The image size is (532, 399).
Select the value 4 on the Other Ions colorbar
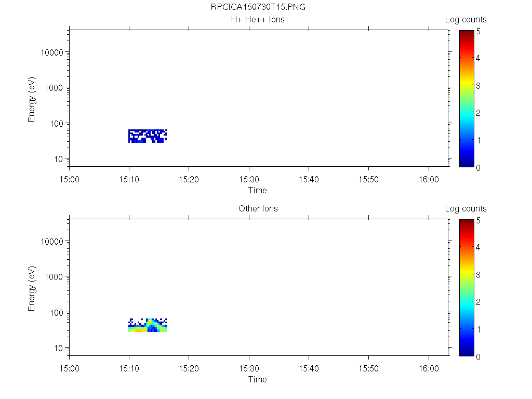click(478, 247)
